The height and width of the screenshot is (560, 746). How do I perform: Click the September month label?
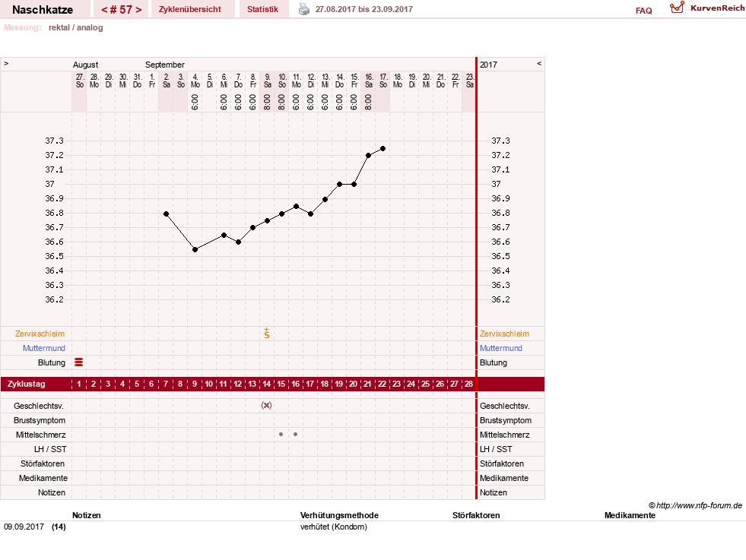click(164, 65)
